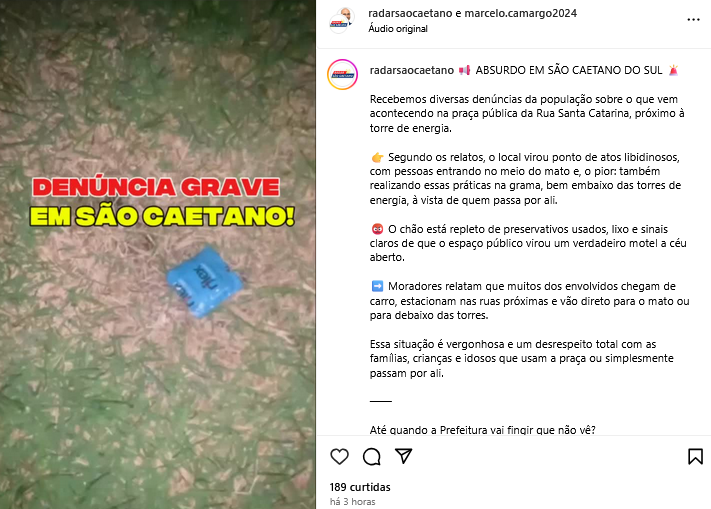Screen dimensions: 711x509
Task: Open the three-dot more options menu
Action: click(693, 19)
